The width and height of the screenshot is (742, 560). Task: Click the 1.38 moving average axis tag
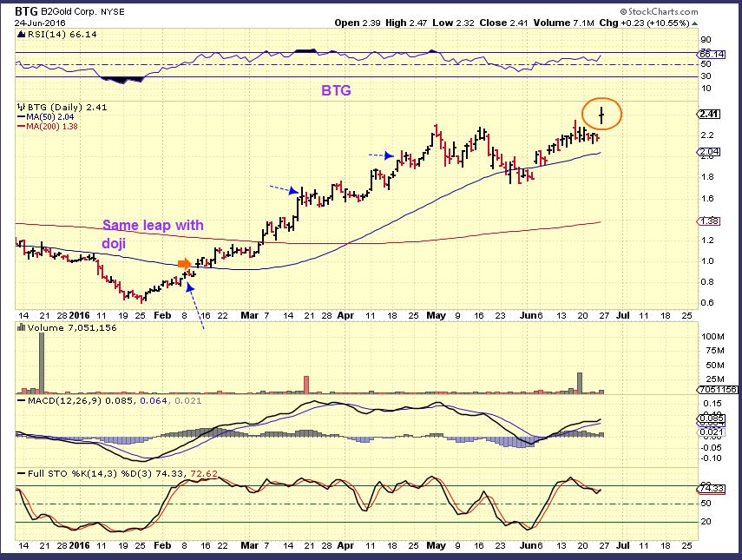[x=709, y=221]
